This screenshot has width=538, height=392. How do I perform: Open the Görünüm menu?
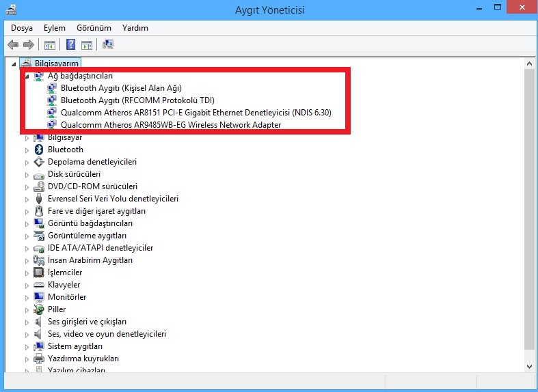[x=94, y=28]
